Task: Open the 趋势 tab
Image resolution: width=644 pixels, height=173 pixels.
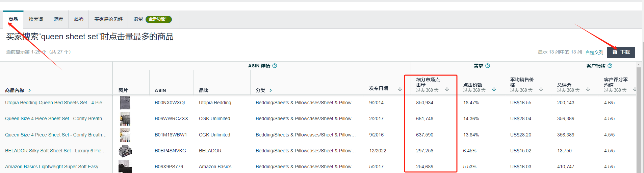Action: point(79,19)
